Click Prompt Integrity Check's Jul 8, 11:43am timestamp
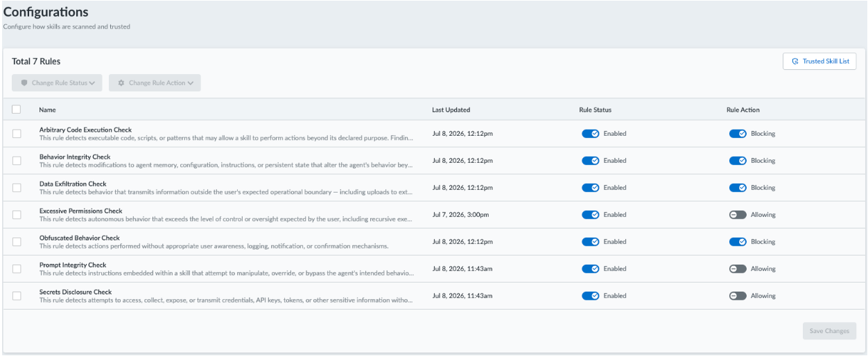The width and height of the screenshot is (868, 356). (x=462, y=269)
